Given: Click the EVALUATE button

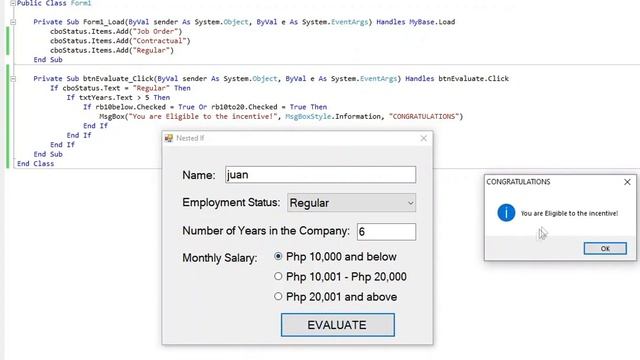Looking at the screenshot, I should [x=338, y=325].
